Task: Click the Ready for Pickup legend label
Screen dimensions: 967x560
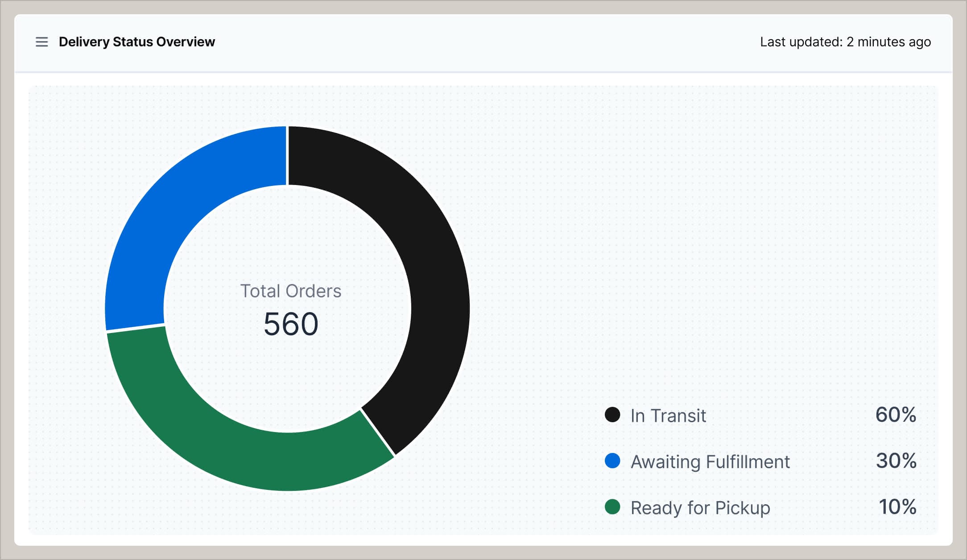Action: (x=700, y=508)
